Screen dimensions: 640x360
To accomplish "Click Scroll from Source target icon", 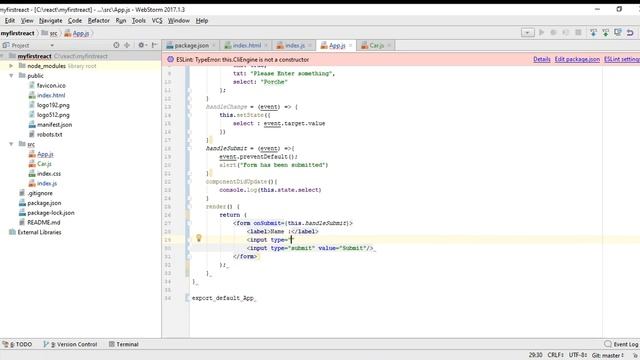I will tap(116, 45).
